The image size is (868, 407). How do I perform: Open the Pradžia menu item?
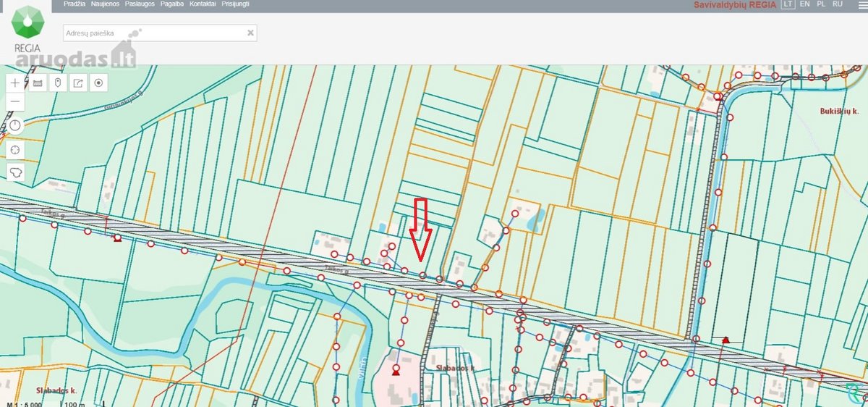(75, 4)
